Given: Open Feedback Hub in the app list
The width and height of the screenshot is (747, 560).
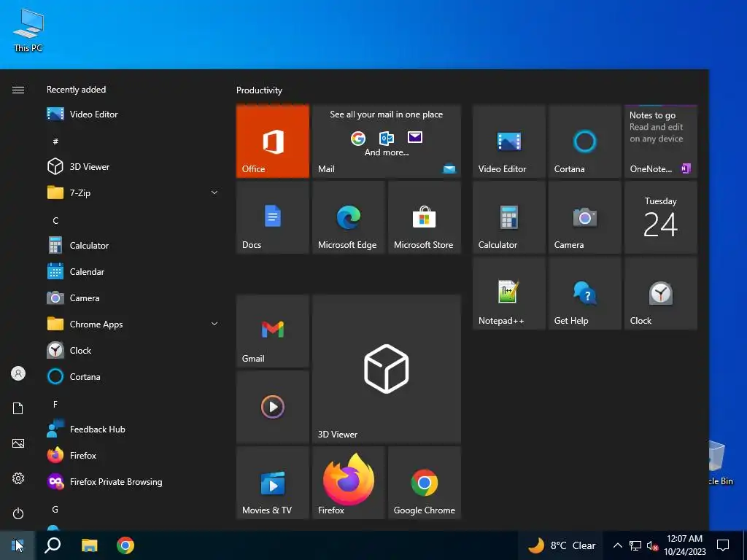Looking at the screenshot, I should 133,429.
